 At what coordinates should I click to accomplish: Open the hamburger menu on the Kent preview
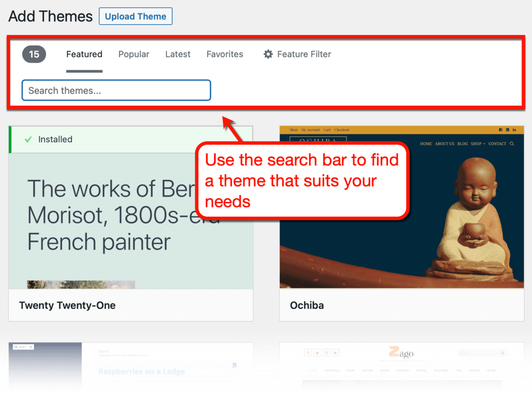pos(16,346)
